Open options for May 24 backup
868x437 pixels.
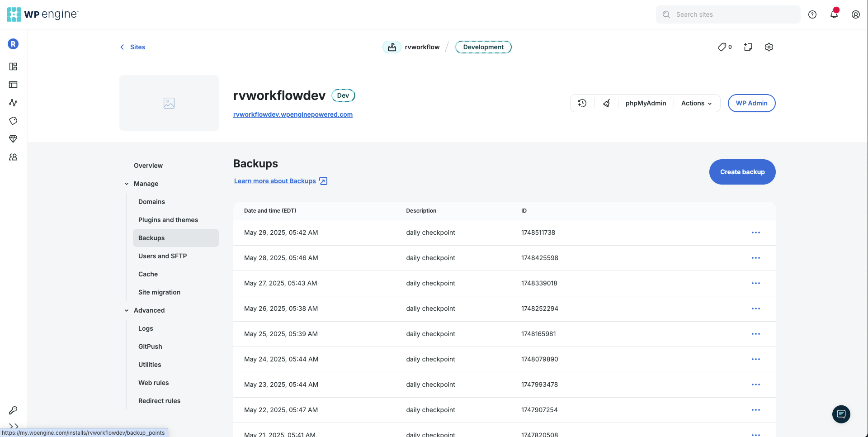(756, 359)
